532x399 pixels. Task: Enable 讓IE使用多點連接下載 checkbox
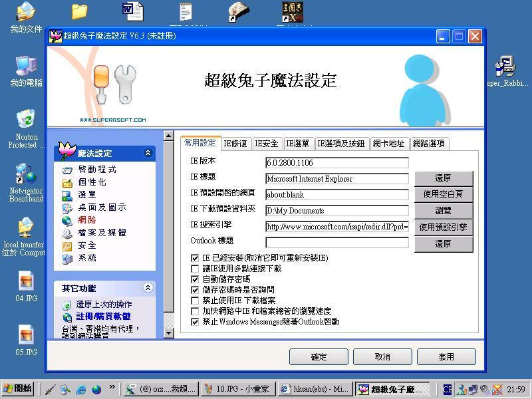(195, 269)
